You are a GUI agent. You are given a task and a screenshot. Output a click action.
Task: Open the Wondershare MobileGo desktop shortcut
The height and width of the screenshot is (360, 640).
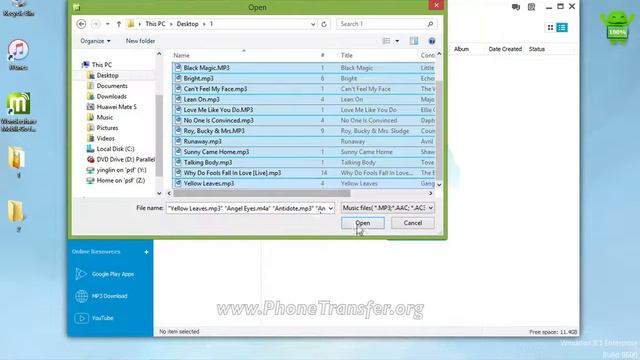click(x=18, y=112)
